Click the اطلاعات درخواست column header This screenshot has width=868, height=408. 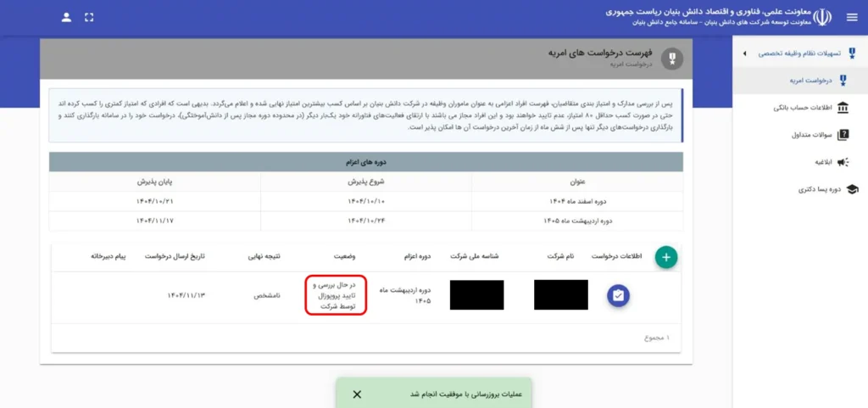[617, 257]
